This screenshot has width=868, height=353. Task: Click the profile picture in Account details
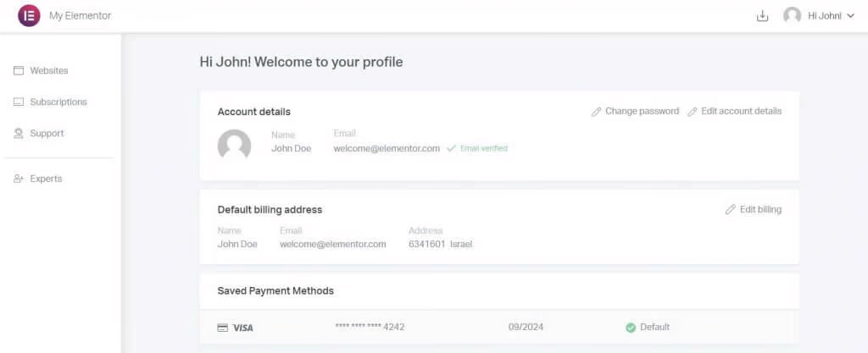(234, 146)
